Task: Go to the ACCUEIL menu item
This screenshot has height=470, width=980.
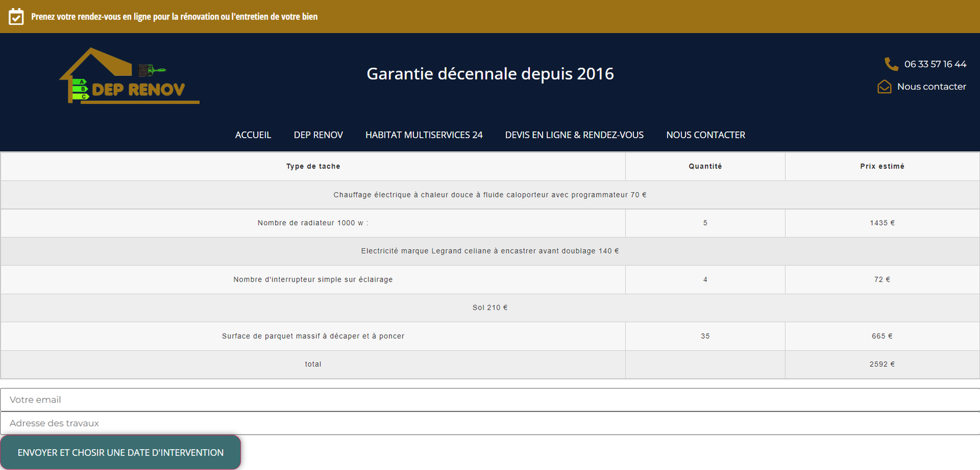Action: (253, 135)
